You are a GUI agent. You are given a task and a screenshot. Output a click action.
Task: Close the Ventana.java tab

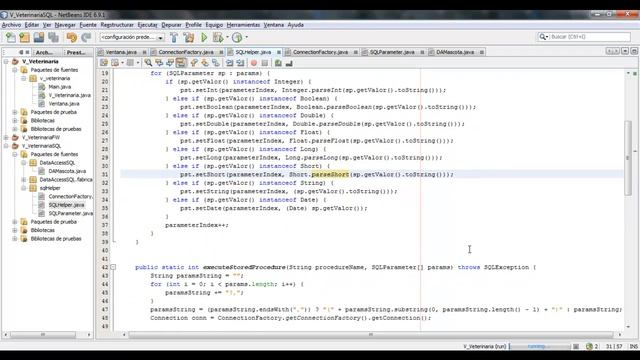coord(144,52)
